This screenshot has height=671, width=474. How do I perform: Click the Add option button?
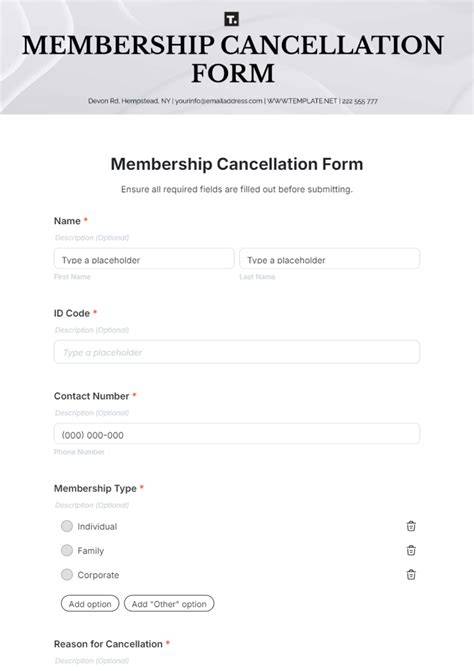[90, 604]
